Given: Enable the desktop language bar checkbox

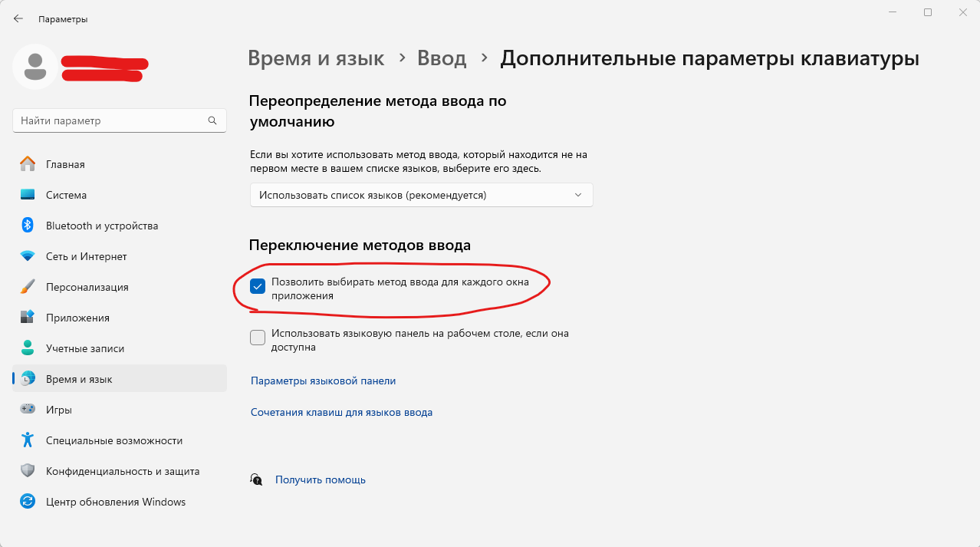Looking at the screenshot, I should 258,338.
